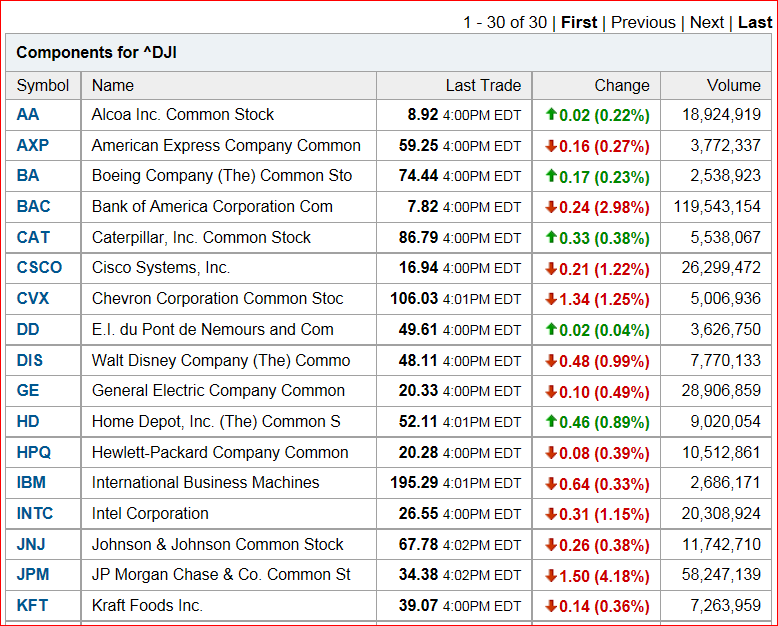This screenshot has height=626, width=778.
Task: Click the Previous pagination link
Action: (643, 22)
